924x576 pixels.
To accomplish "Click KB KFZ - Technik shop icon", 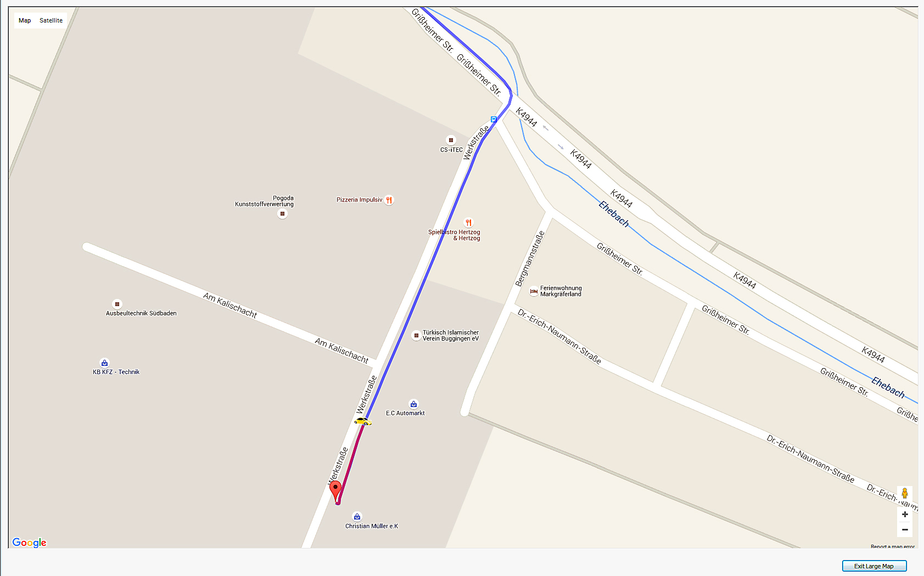I will [x=104, y=363].
